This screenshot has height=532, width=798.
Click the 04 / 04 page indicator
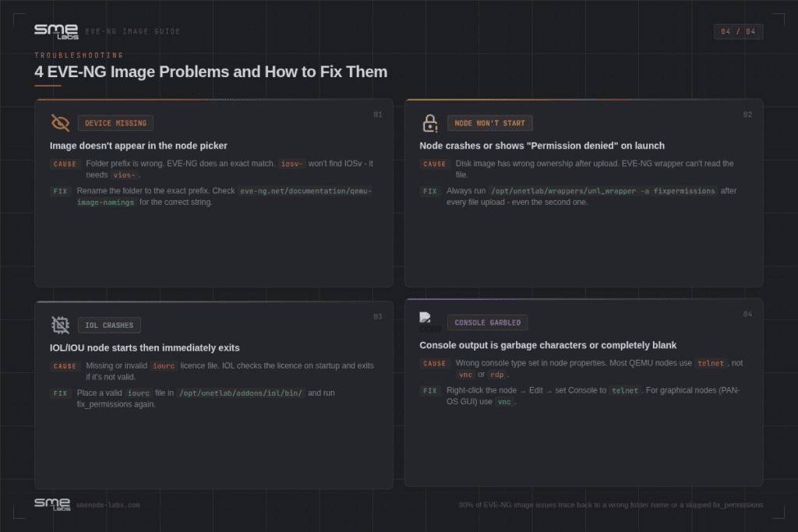point(738,31)
